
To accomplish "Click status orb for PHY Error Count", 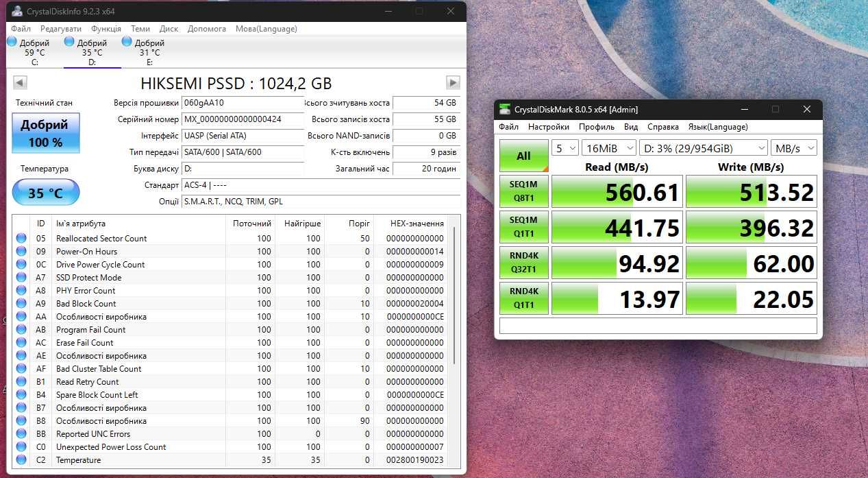I will tap(21, 291).
